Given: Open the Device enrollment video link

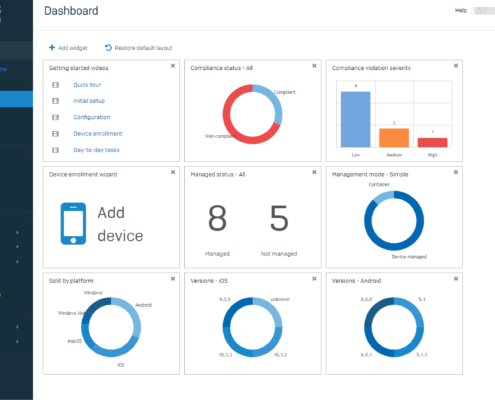Looking at the screenshot, I should point(98,134).
